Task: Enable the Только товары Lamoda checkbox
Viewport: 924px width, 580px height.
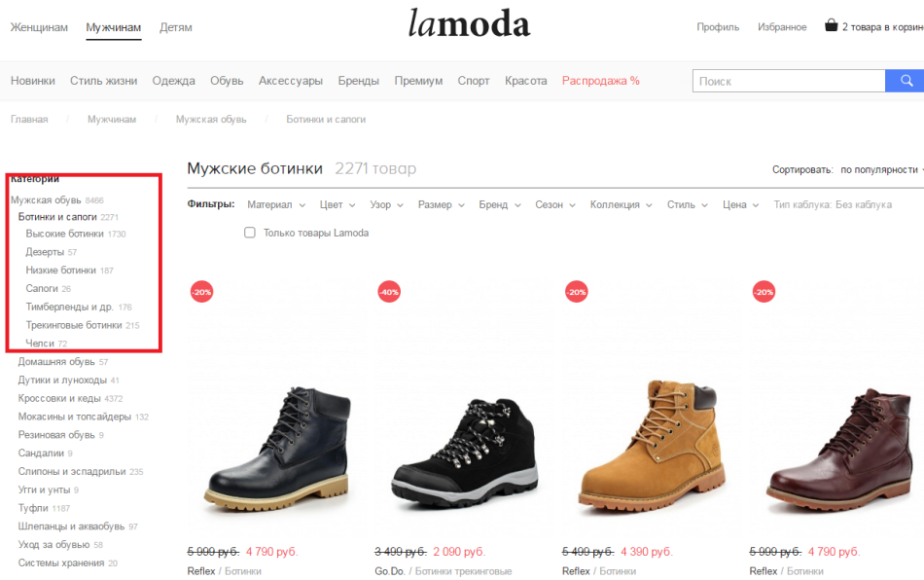Action: (250, 233)
